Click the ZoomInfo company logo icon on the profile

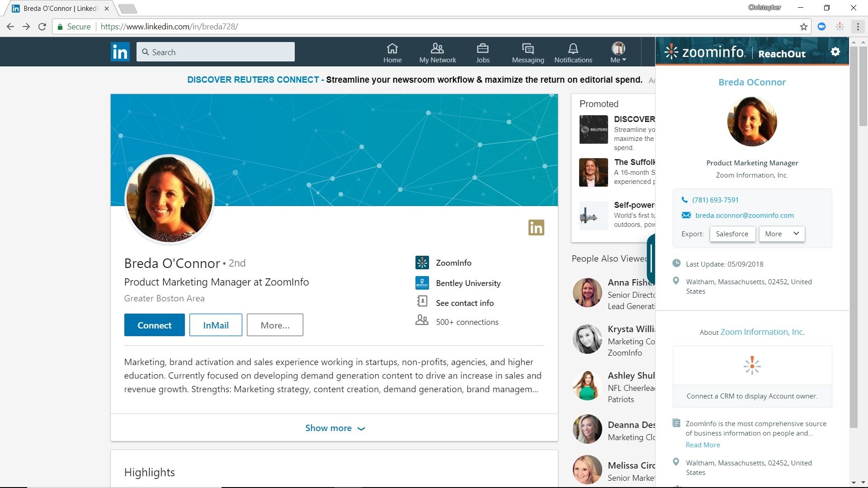(422, 263)
